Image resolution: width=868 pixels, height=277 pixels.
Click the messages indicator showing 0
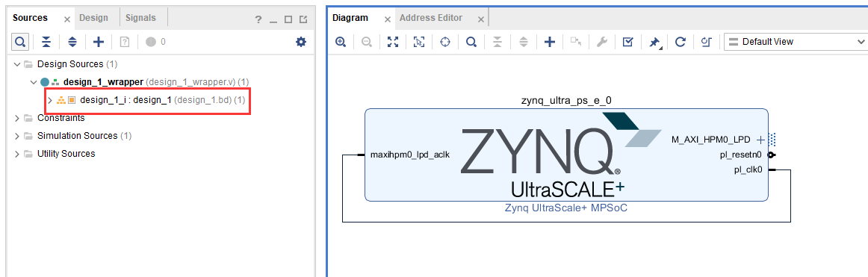[x=155, y=42]
